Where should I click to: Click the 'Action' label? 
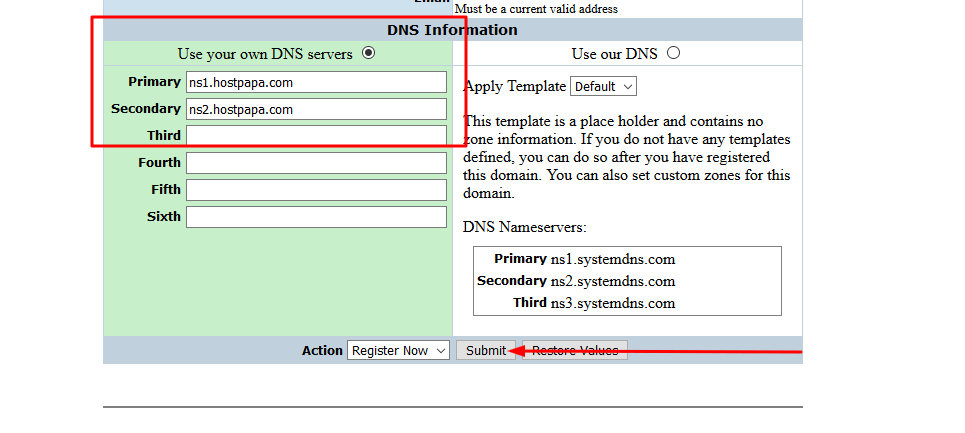point(322,351)
